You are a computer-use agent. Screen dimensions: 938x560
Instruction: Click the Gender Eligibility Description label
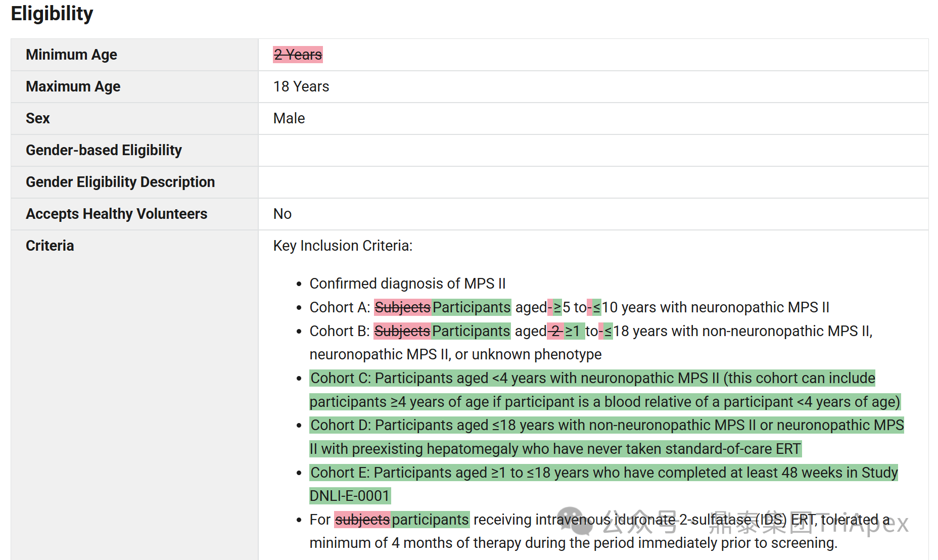tap(120, 182)
